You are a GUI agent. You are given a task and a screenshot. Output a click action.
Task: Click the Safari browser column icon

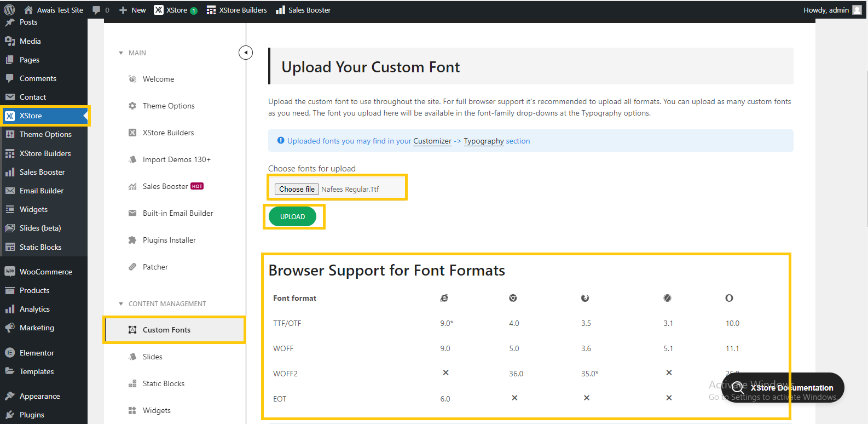[667, 298]
